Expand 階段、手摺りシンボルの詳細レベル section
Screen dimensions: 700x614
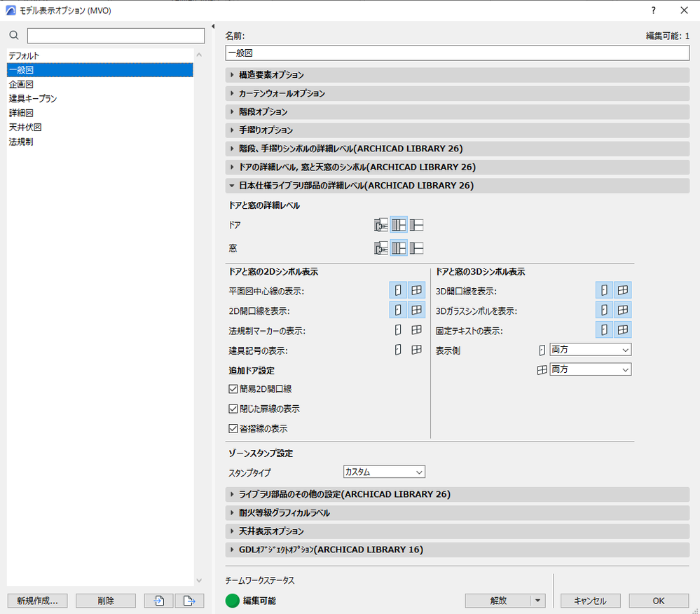click(x=457, y=149)
